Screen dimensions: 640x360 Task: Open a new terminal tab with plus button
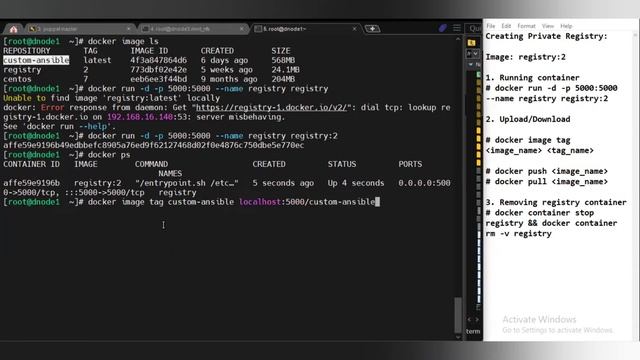[372, 29]
